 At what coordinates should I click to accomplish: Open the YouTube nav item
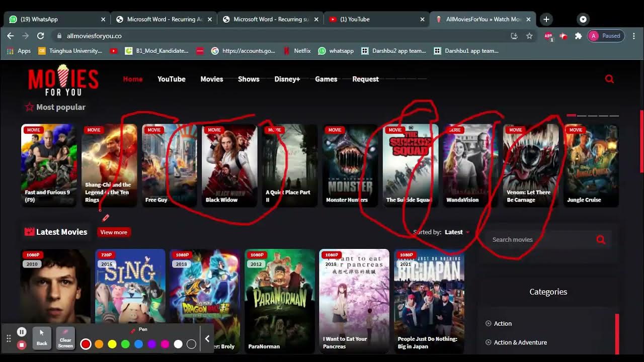[172, 79]
